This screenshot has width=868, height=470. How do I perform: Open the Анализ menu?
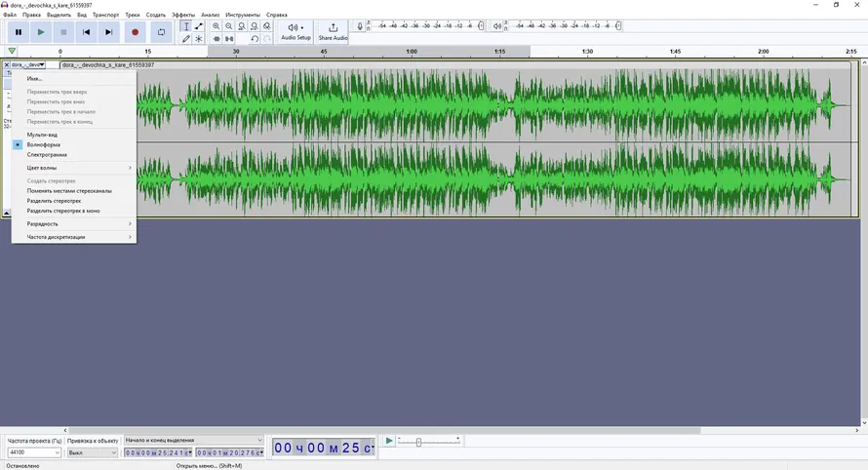211,15
